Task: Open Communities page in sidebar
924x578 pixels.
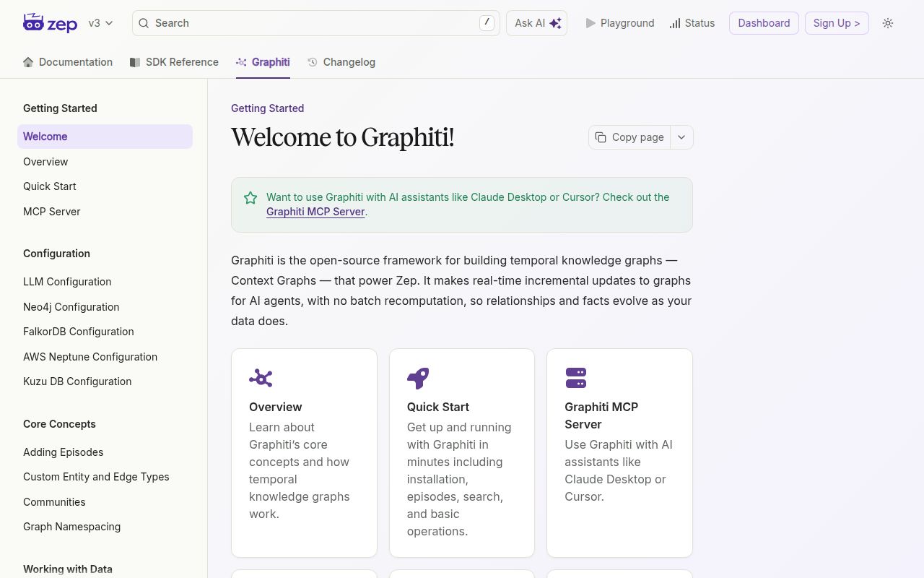Action: pos(105,502)
